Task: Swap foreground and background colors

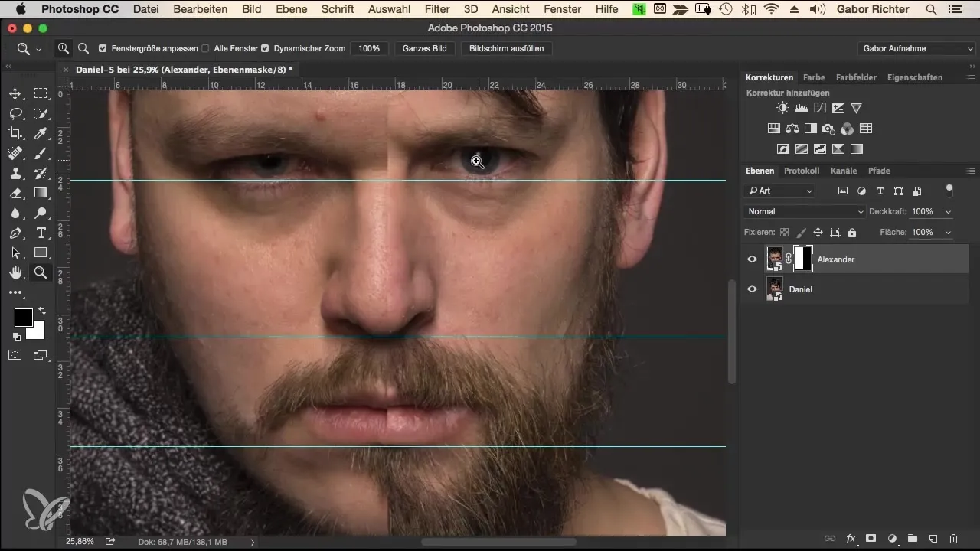Action: [41, 311]
